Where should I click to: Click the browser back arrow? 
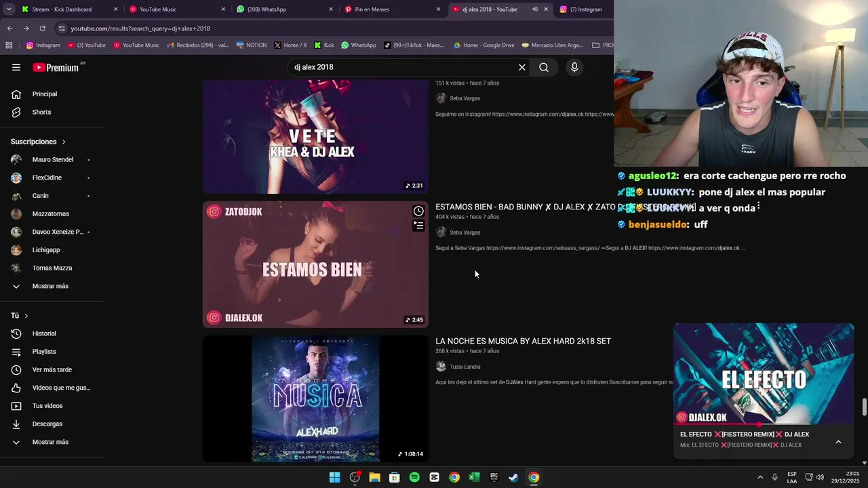tap(9, 28)
